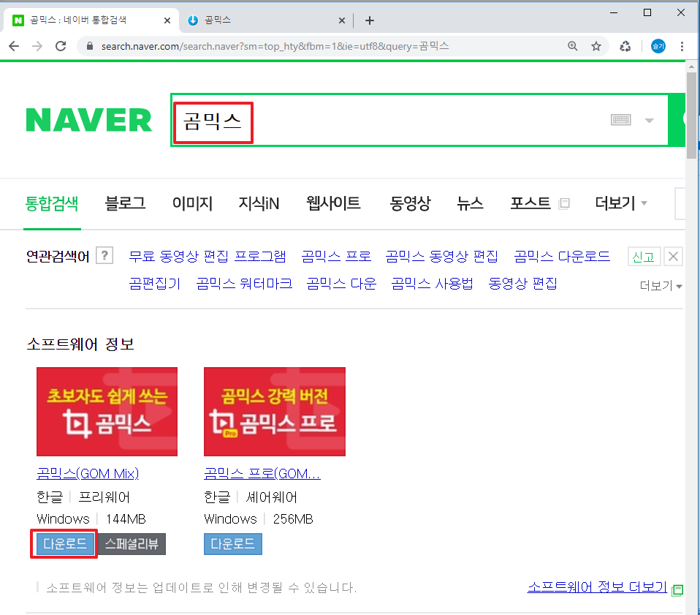Click the scrollbar up arrow
This screenshot has width=700, height=615.
[691, 67]
